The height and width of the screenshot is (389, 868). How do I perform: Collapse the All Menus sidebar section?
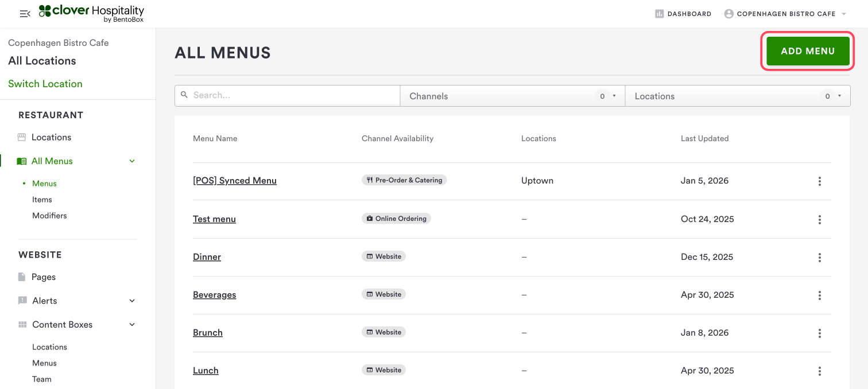click(132, 161)
